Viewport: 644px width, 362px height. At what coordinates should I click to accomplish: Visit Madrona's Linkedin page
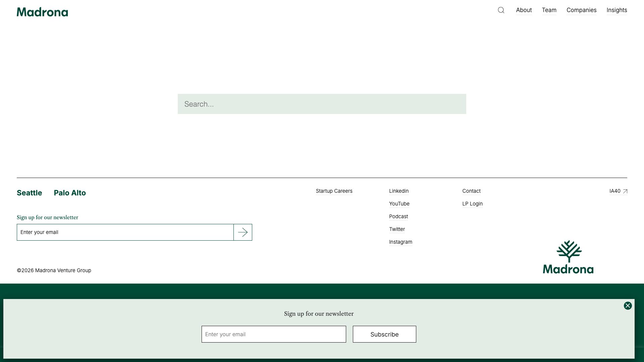click(398, 191)
